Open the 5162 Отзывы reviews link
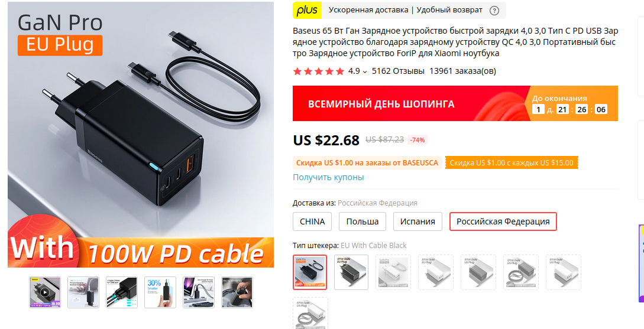 [x=398, y=71]
